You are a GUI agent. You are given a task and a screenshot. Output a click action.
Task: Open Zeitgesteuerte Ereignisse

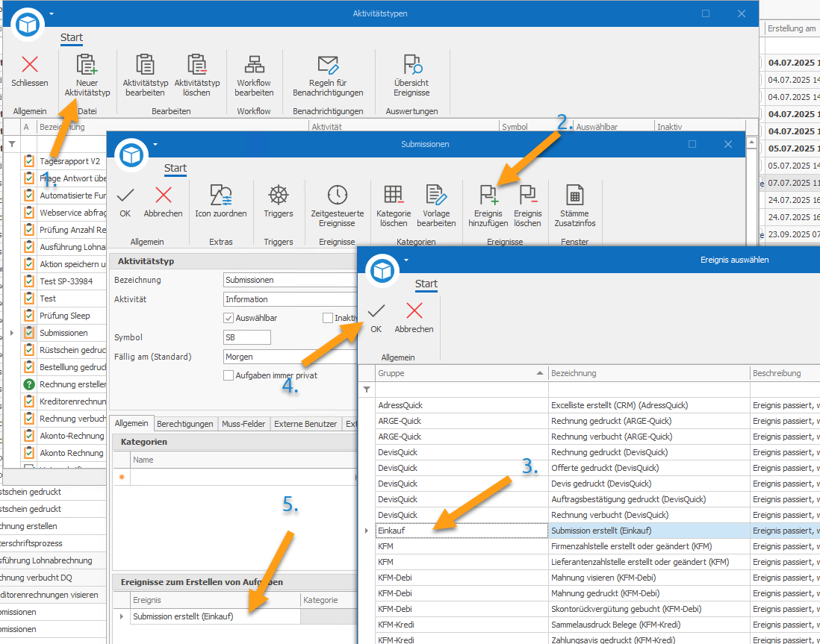pos(338,207)
